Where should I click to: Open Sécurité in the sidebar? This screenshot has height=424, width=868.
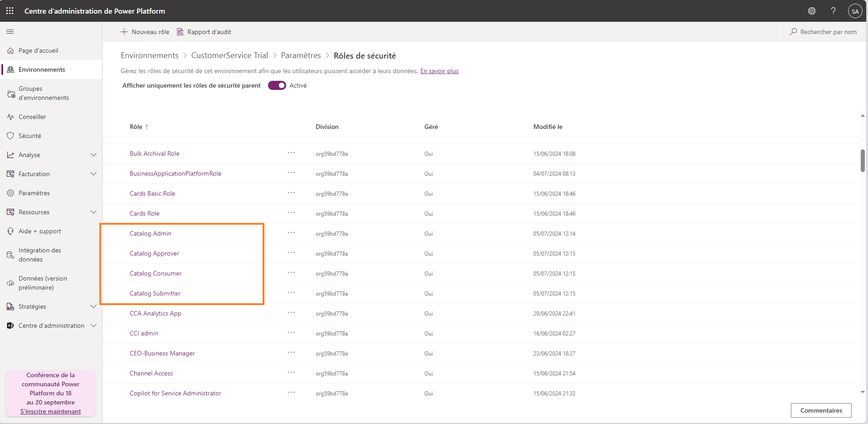coord(51,136)
